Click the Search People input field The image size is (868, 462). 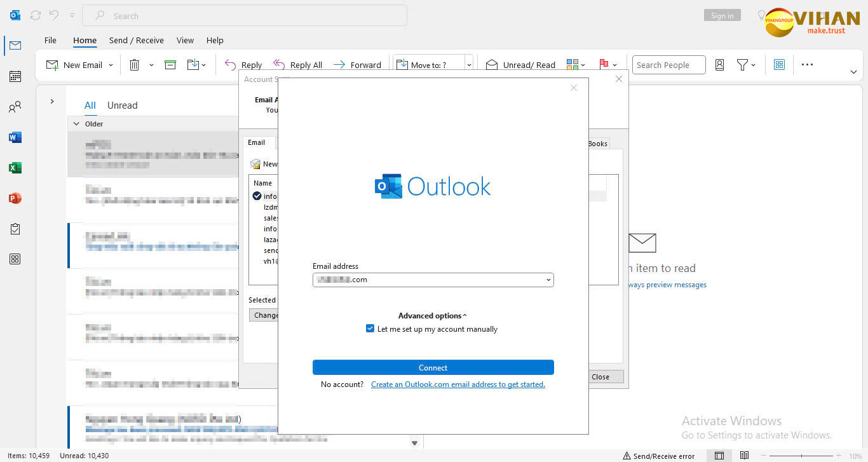[x=668, y=65]
